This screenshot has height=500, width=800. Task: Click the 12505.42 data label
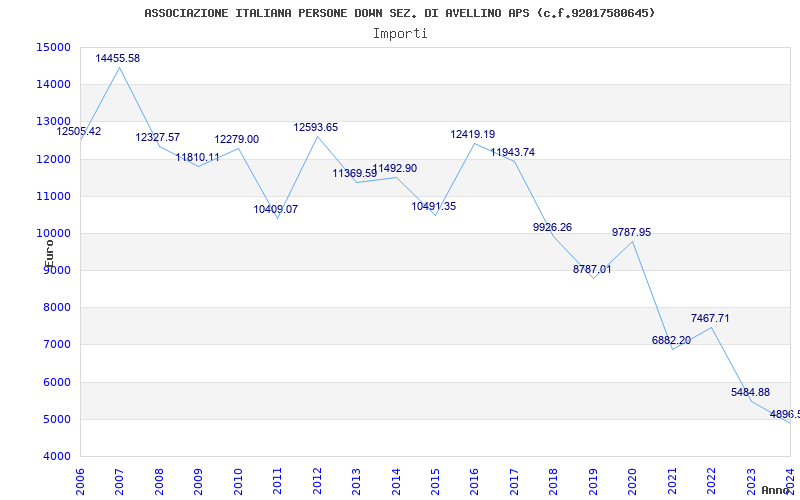click(79, 132)
